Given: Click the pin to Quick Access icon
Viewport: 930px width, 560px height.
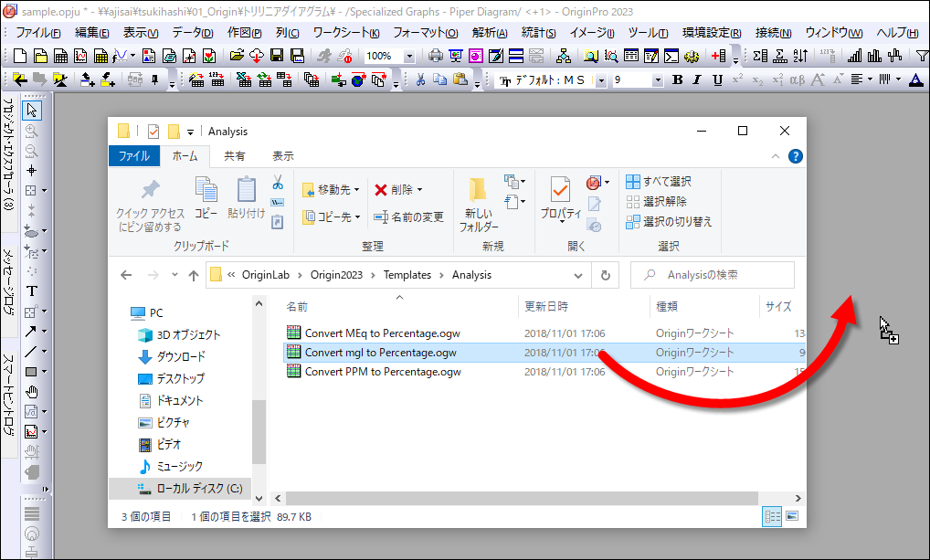Looking at the screenshot, I should [150, 206].
